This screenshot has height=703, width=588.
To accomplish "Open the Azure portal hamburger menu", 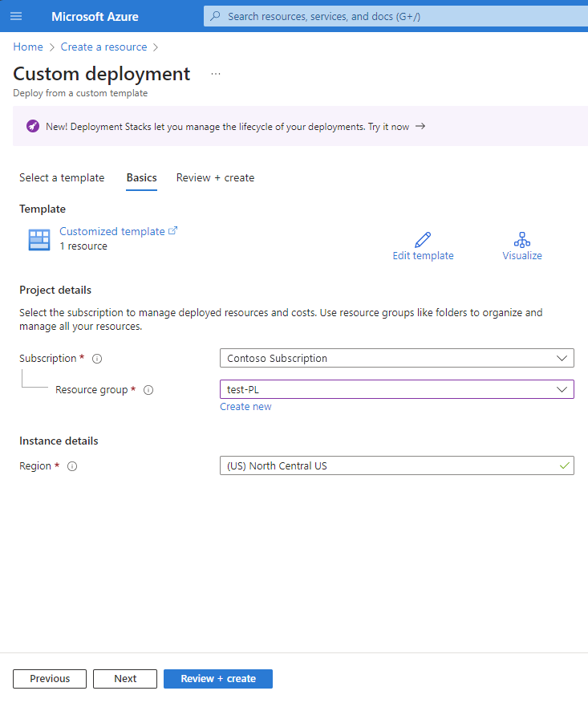I will tap(16, 16).
